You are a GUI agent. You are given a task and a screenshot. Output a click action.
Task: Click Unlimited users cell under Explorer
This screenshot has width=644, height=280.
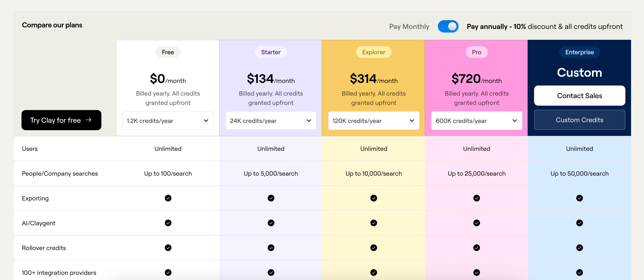tap(374, 149)
